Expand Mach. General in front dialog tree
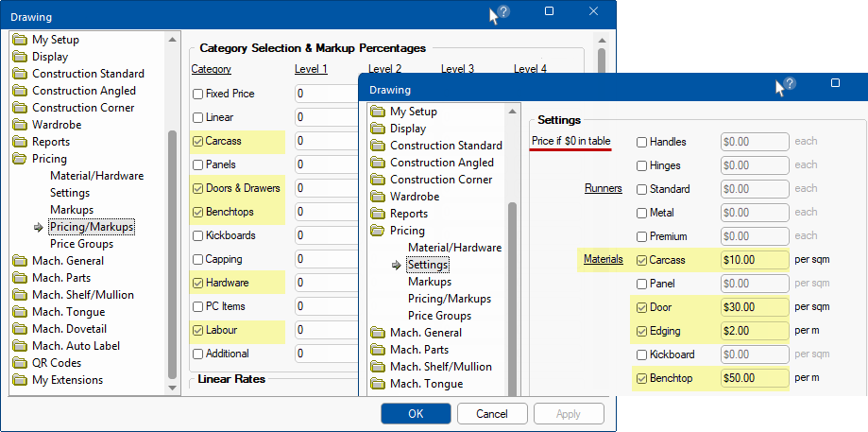The image size is (868, 432). pyautogui.click(x=378, y=333)
